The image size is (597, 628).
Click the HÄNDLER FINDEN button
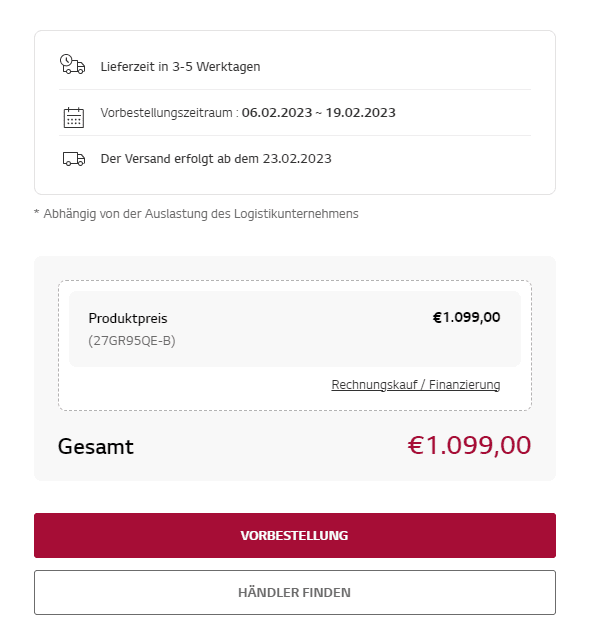coord(295,592)
